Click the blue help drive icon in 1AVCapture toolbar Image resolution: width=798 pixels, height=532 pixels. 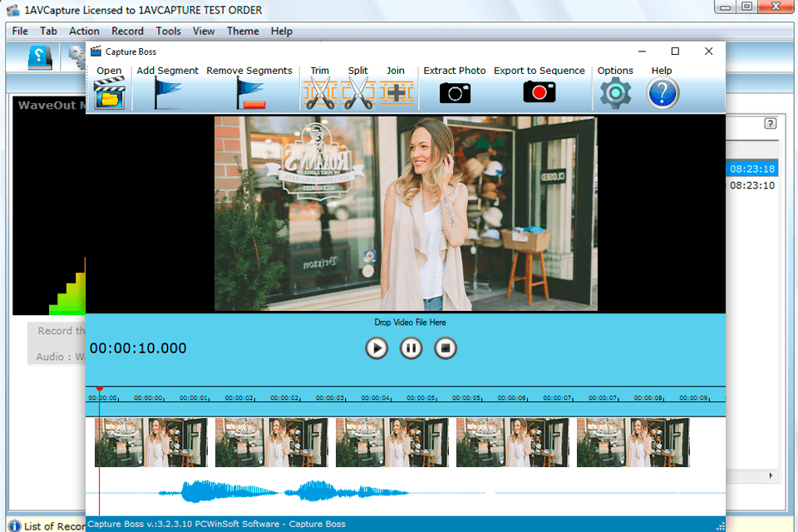(x=39, y=57)
